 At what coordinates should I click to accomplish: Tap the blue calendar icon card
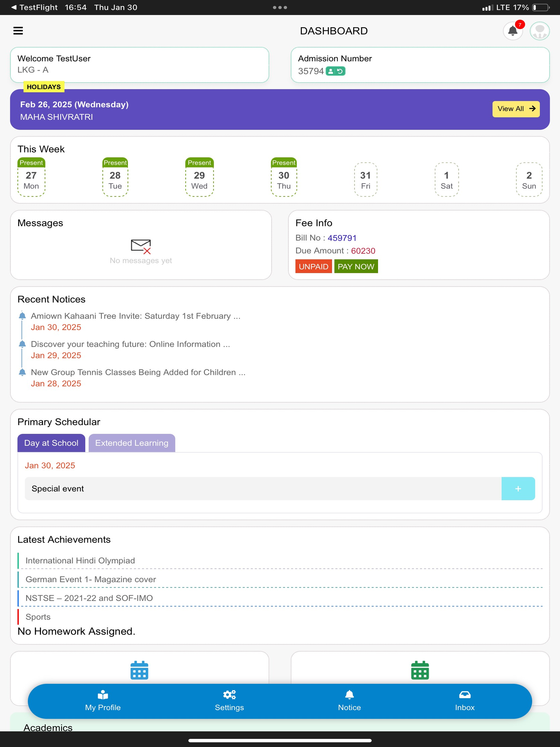tap(139, 670)
